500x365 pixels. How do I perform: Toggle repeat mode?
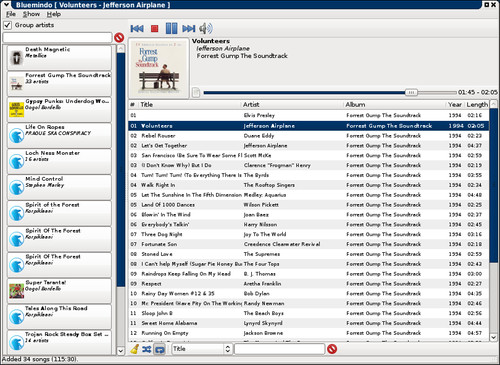tap(160, 349)
